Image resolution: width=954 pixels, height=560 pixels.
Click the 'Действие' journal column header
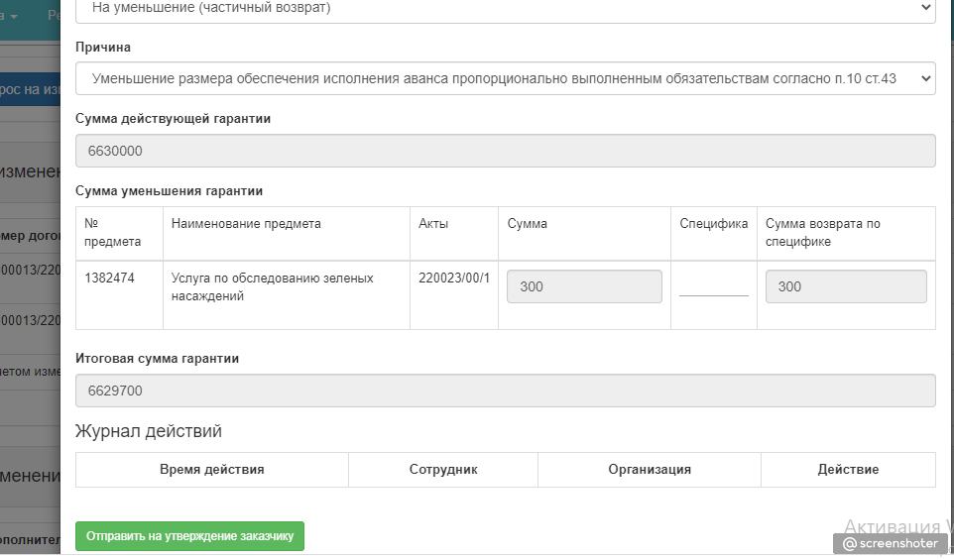pyautogui.click(x=848, y=470)
